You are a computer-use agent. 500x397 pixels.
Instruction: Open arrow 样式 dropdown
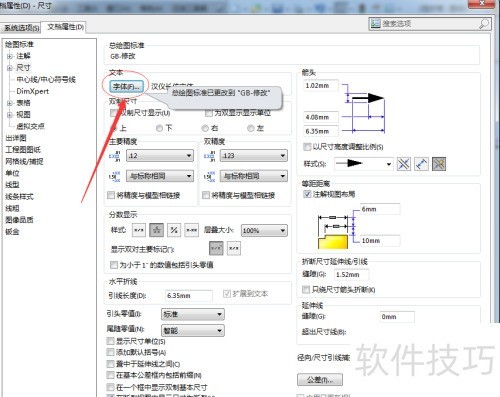pyautogui.click(x=364, y=164)
